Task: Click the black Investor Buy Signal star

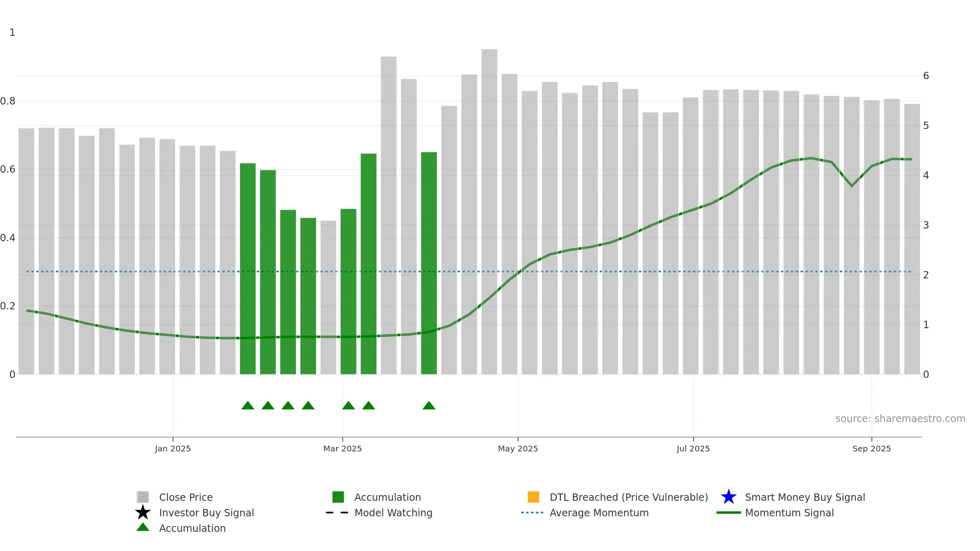Action: [143, 512]
